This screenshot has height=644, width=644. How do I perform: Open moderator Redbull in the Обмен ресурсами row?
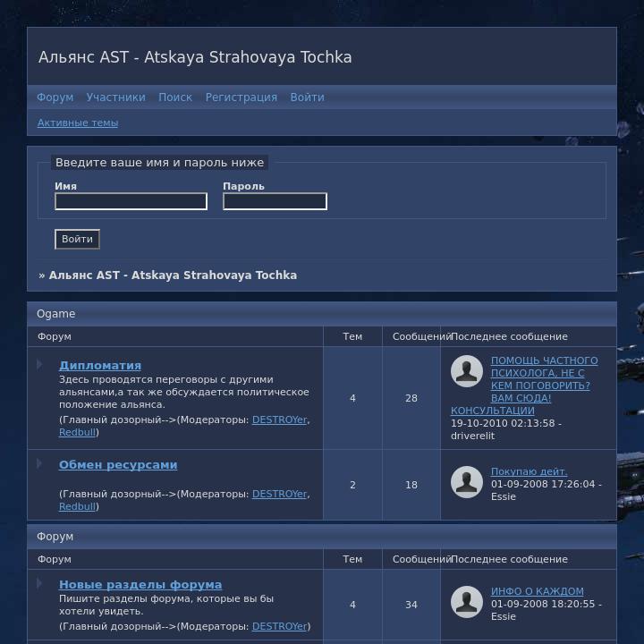[x=77, y=506]
